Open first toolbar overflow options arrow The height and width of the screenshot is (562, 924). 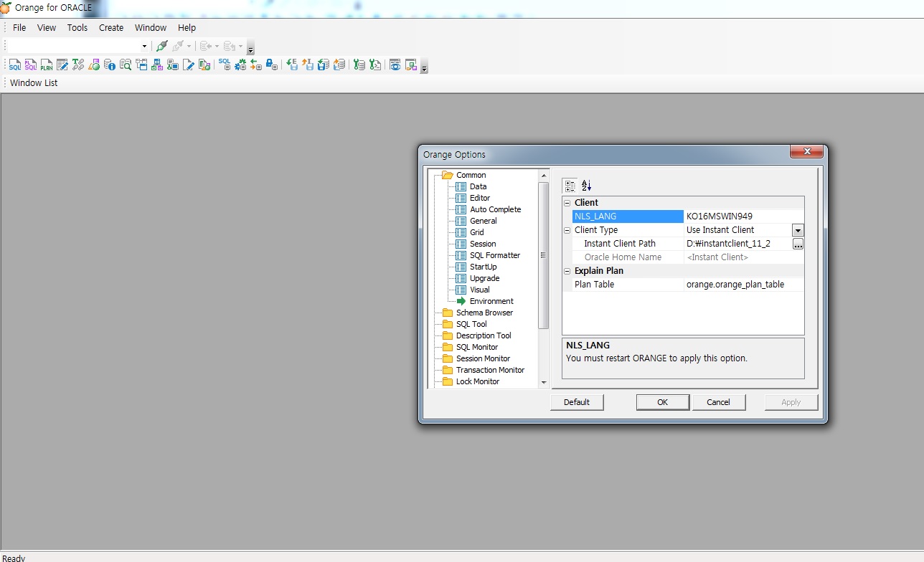pos(250,47)
